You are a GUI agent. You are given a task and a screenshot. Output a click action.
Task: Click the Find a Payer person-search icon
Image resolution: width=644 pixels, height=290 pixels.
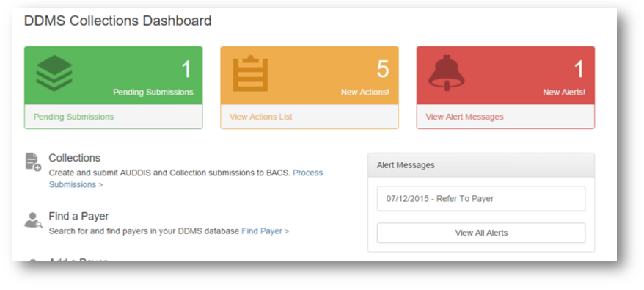coord(33,220)
